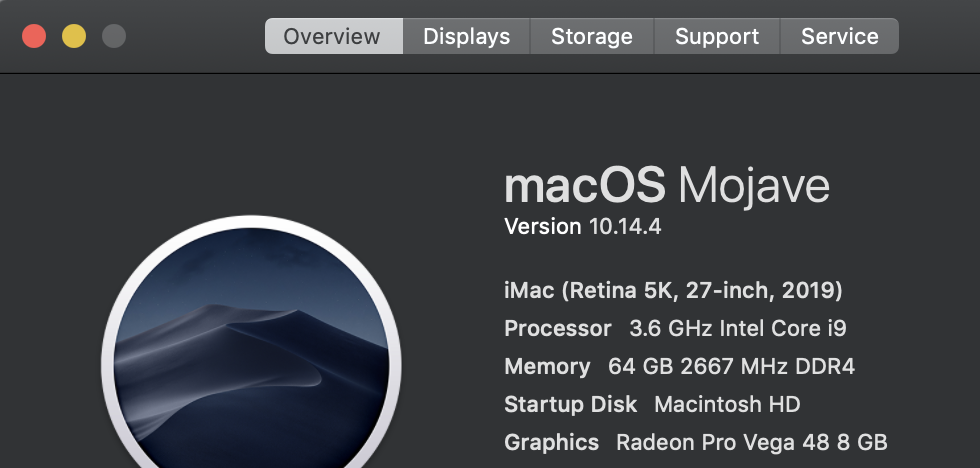The height and width of the screenshot is (468, 980).
Task: Click the 64 GB 2667 MHz DDR4 value
Action: (731, 366)
